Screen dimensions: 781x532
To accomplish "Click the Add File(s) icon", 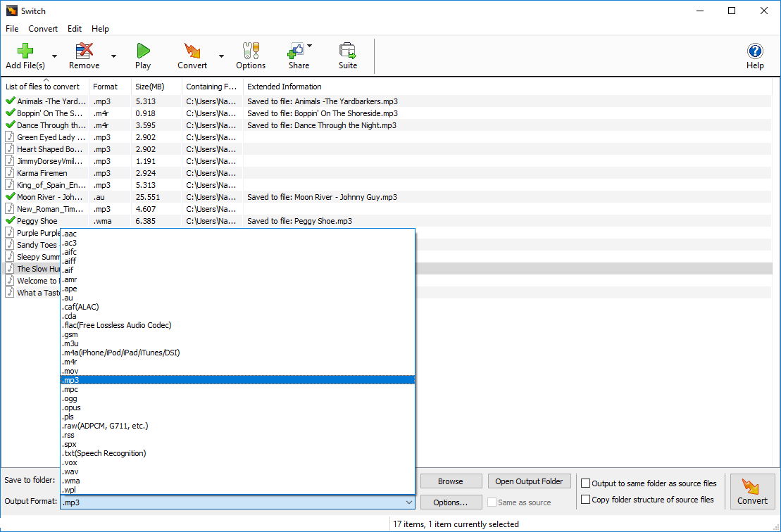I will (x=25, y=51).
